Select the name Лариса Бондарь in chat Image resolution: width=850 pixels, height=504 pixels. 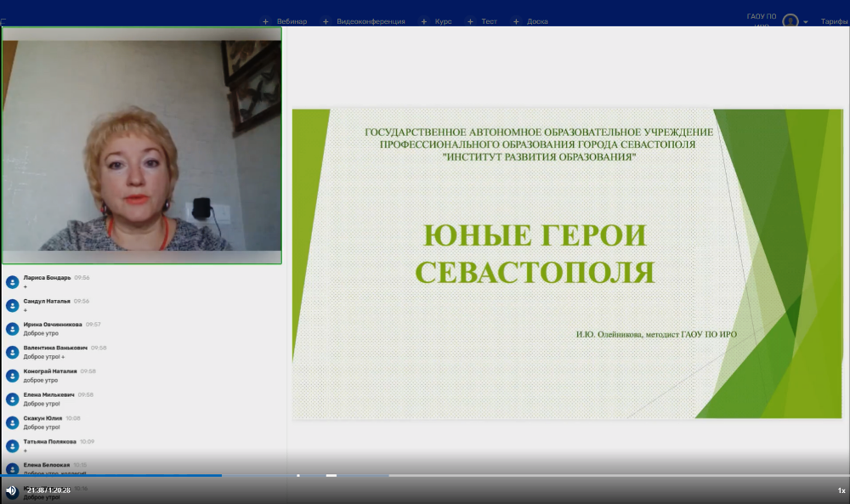[47, 277]
